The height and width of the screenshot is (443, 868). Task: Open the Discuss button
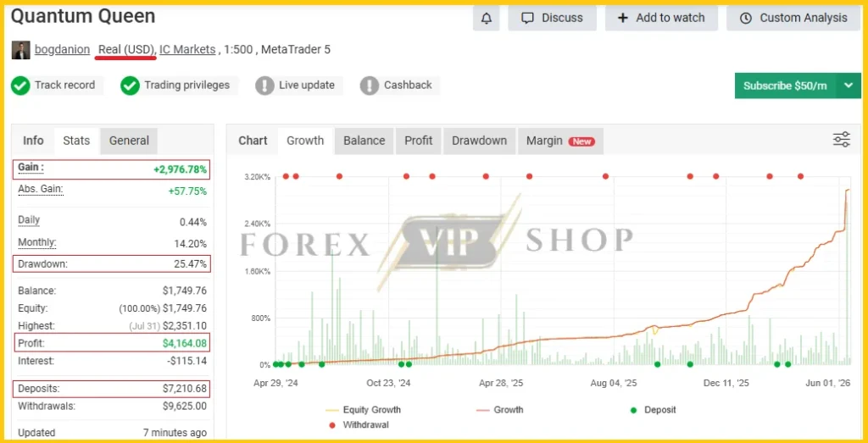click(552, 18)
